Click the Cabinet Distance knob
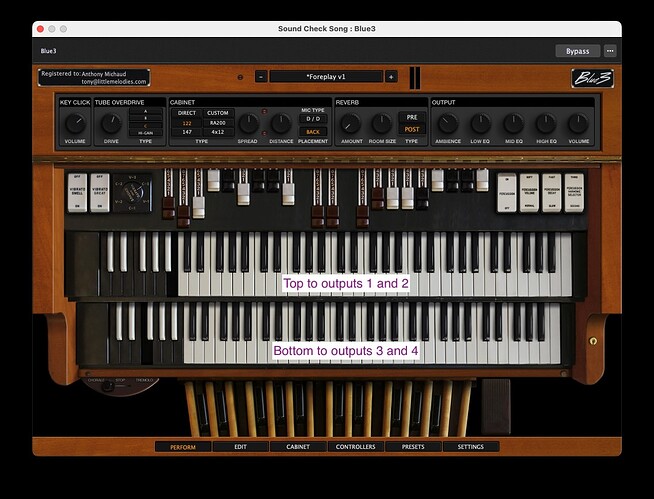Viewport: 654px width, 499px height. (x=281, y=123)
